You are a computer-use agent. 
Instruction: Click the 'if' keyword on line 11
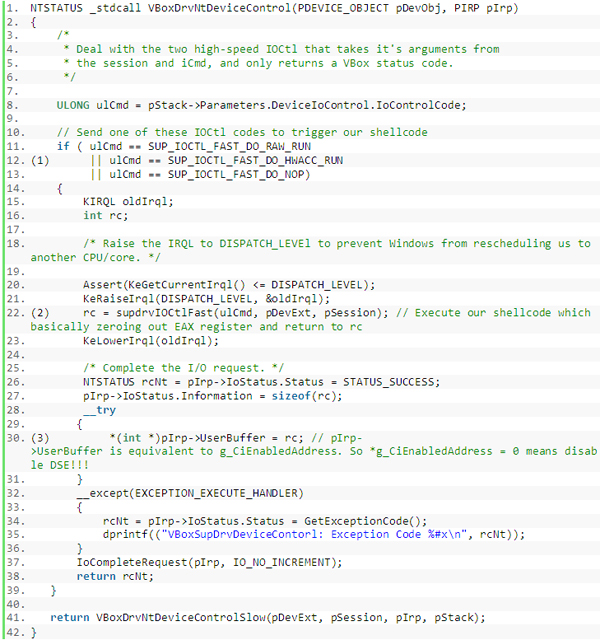(x=63, y=146)
